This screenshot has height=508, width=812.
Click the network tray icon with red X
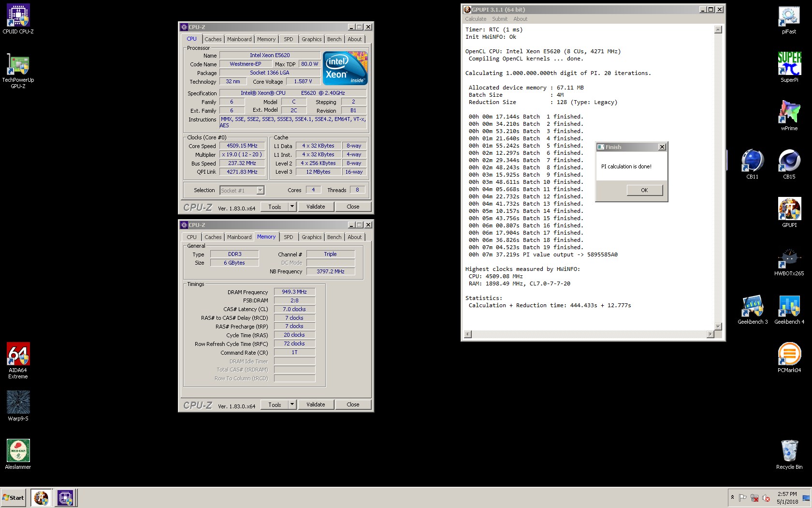tap(754, 498)
